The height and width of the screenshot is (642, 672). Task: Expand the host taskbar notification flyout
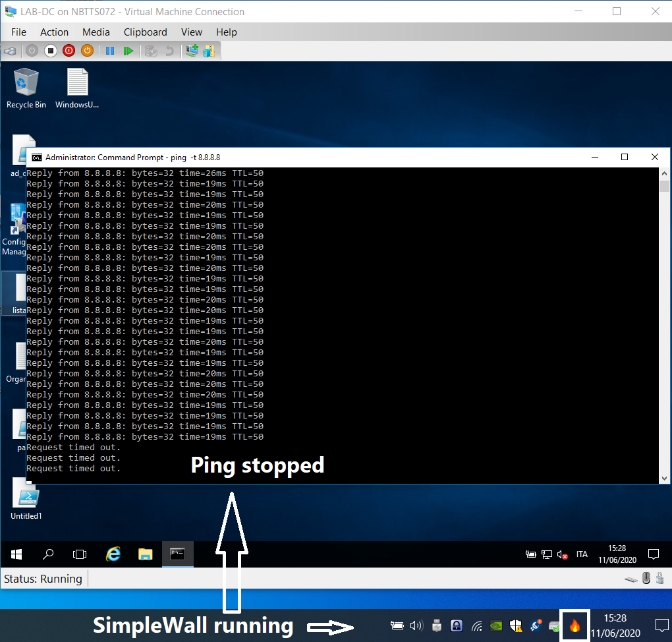point(661,626)
